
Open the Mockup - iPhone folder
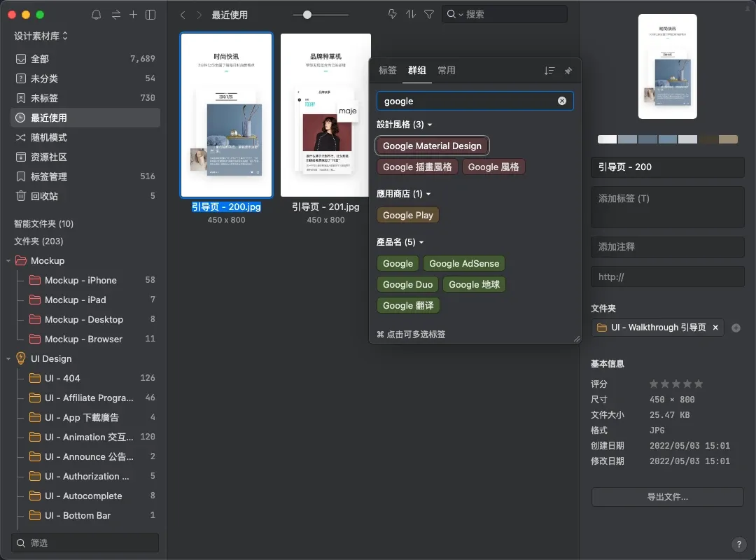(92, 280)
